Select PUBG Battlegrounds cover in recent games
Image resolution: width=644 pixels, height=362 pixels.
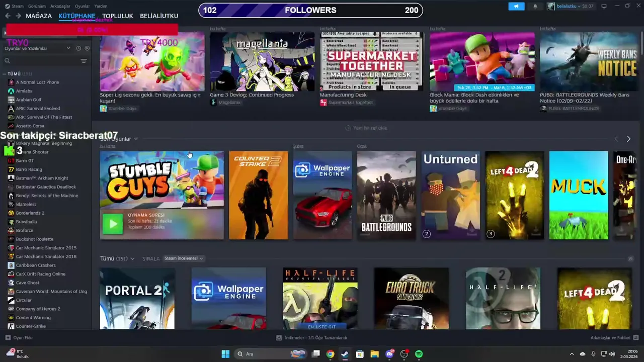(x=386, y=196)
